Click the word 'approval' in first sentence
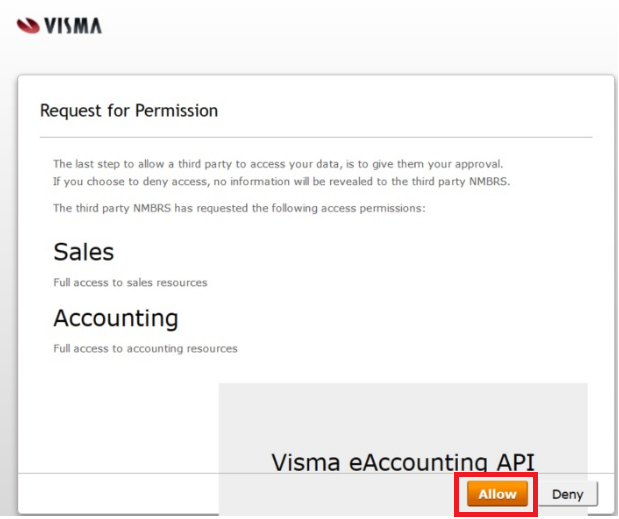619x519 pixels. [x=478, y=165]
